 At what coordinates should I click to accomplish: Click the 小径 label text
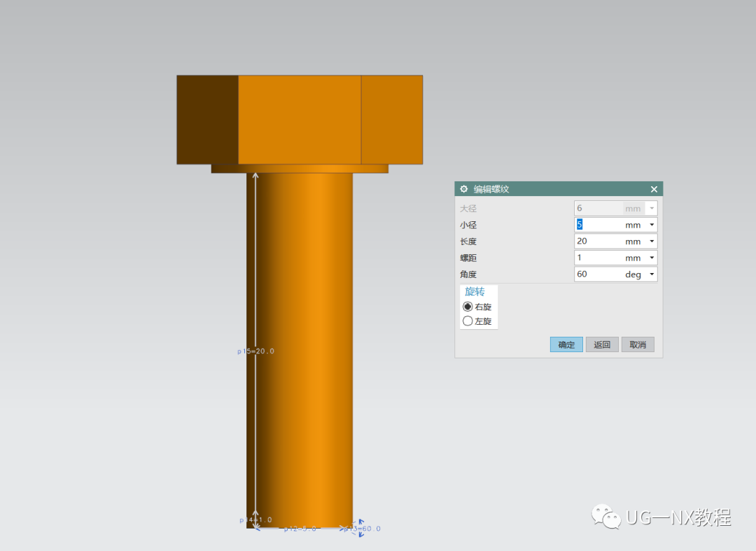[468, 225]
